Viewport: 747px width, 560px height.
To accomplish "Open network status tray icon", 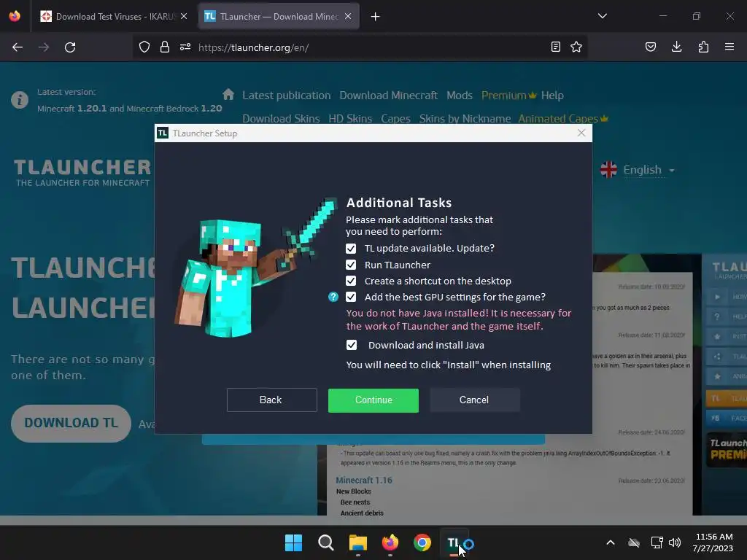I will click(x=657, y=542).
